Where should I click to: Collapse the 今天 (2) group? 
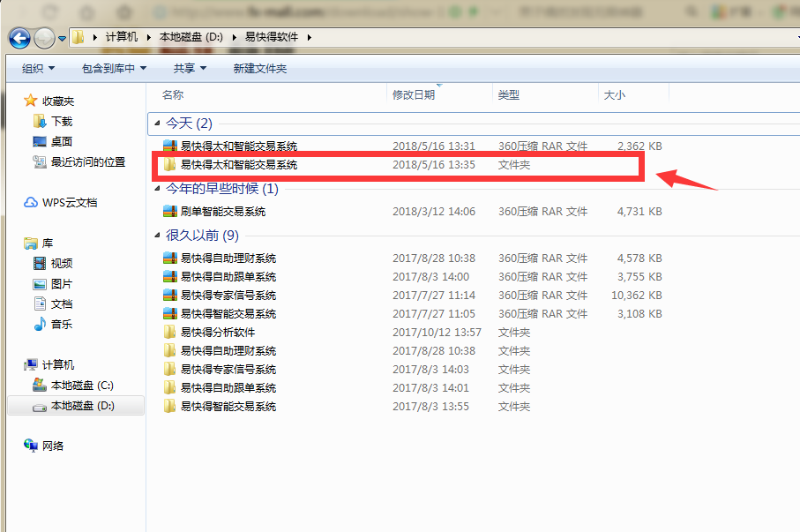pyautogui.click(x=157, y=123)
